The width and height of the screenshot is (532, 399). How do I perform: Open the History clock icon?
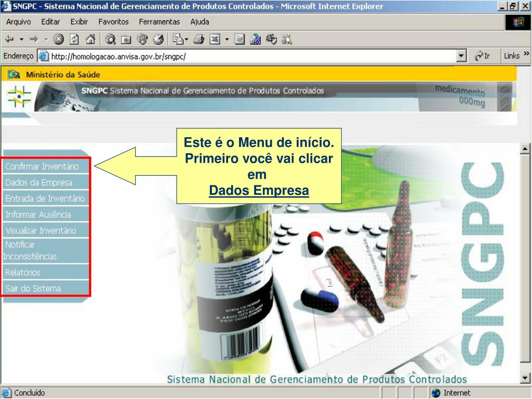[x=158, y=39]
